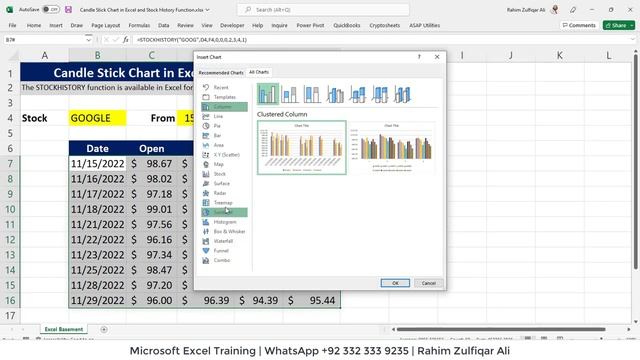Click the Excel Basement sheet tab
This screenshot has height=360, width=640.
64,329
